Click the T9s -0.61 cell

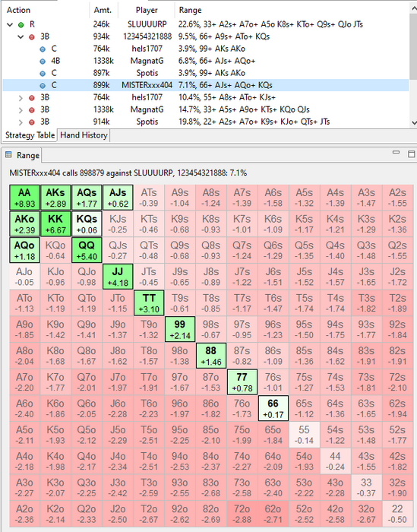click(x=180, y=303)
